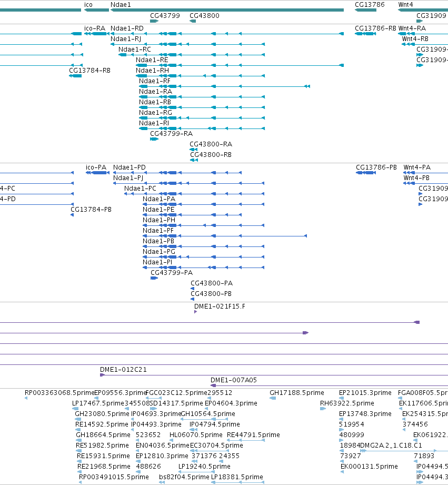Select the CG13786 gene label

click(370, 5)
